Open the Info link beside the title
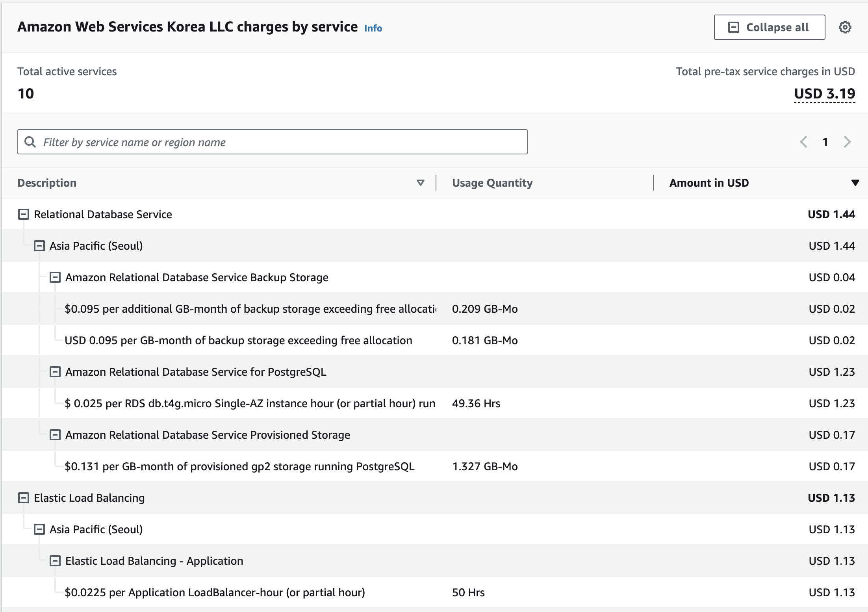This screenshot has height=612, width=868. [x=373, y=28]
